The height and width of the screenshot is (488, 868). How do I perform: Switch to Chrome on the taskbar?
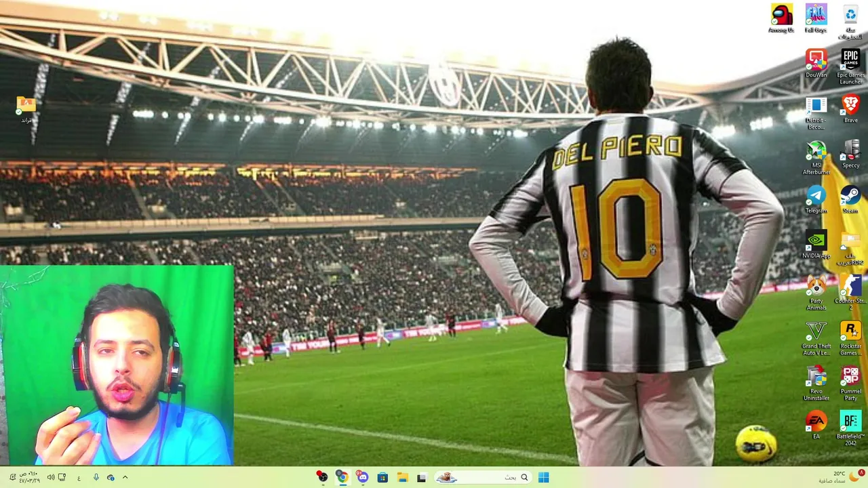(x=342, y=477)
